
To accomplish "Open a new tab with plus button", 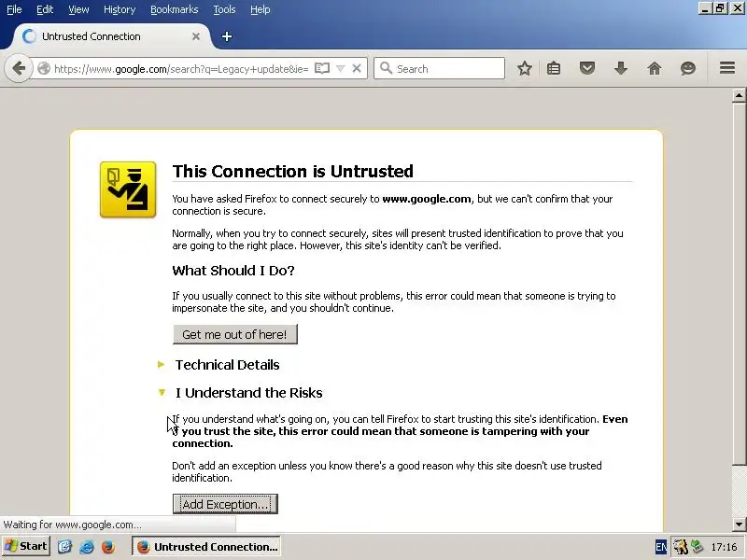I will click(227, 36).
